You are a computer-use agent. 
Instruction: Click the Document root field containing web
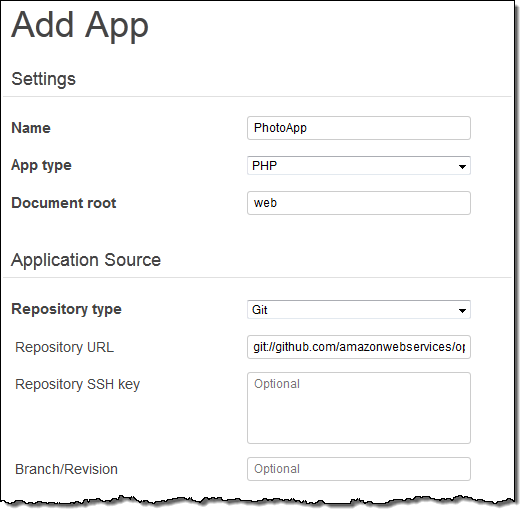tap(359, 203)
